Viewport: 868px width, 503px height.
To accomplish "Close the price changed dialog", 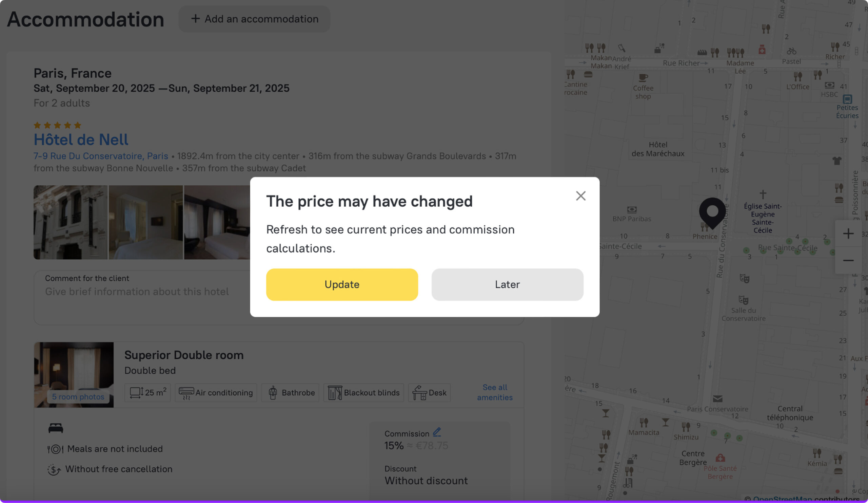I will pos(580,196).
